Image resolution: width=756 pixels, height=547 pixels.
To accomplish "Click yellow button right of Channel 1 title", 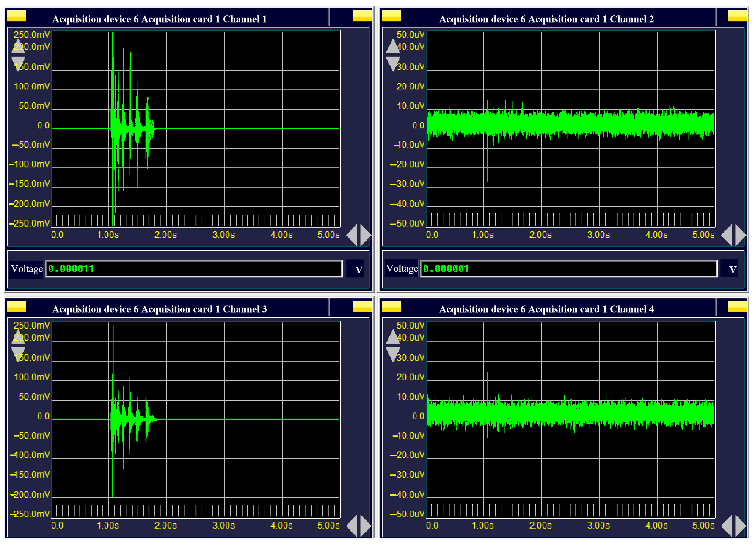I will (363, 16).
